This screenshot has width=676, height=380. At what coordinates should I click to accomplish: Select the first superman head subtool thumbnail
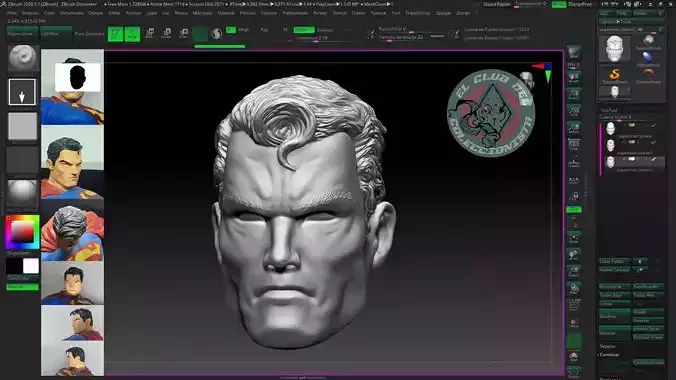tap(610, 128)
